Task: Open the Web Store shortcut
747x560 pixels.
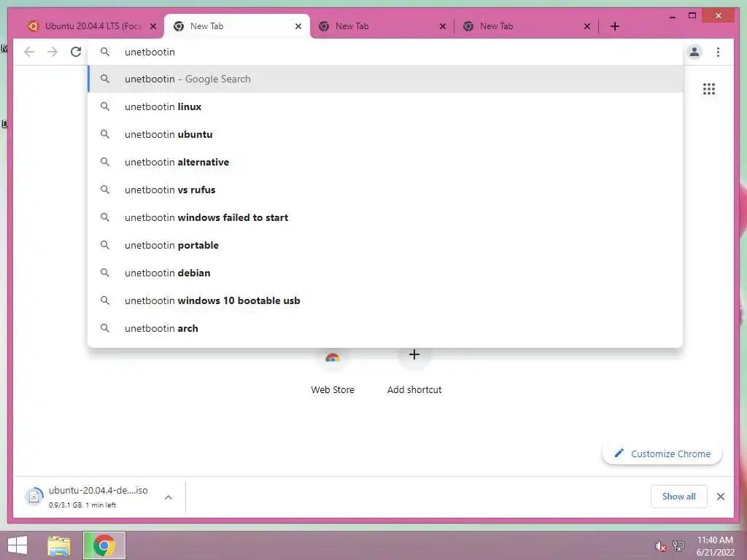Action: [333, 373]
